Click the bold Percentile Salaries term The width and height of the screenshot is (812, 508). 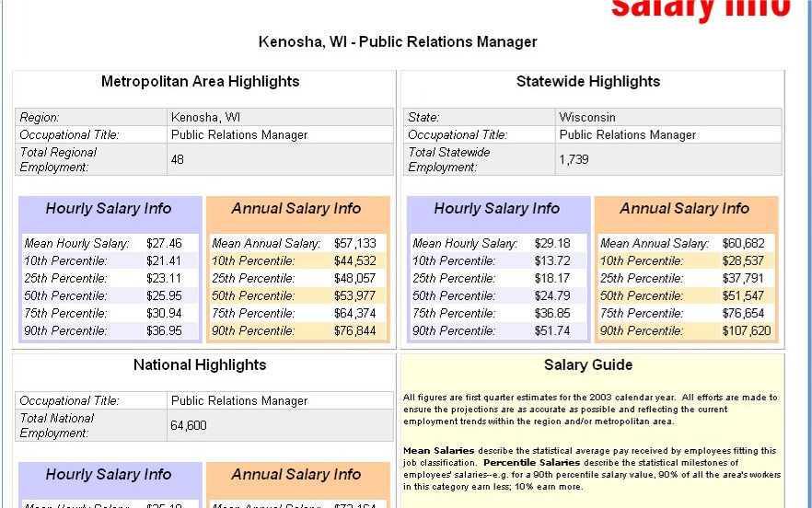coord(530,462)
